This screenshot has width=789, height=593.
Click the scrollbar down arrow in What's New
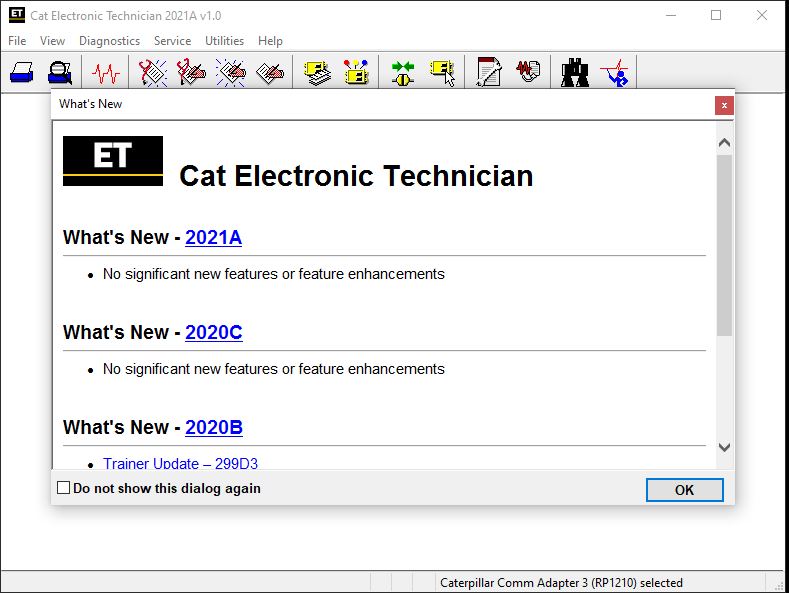(724, 447)
